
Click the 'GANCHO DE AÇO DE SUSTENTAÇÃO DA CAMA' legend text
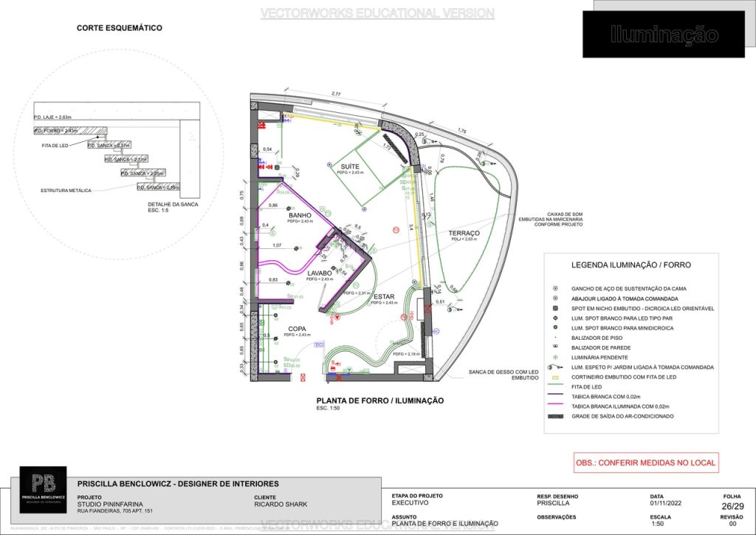[629, 288]
